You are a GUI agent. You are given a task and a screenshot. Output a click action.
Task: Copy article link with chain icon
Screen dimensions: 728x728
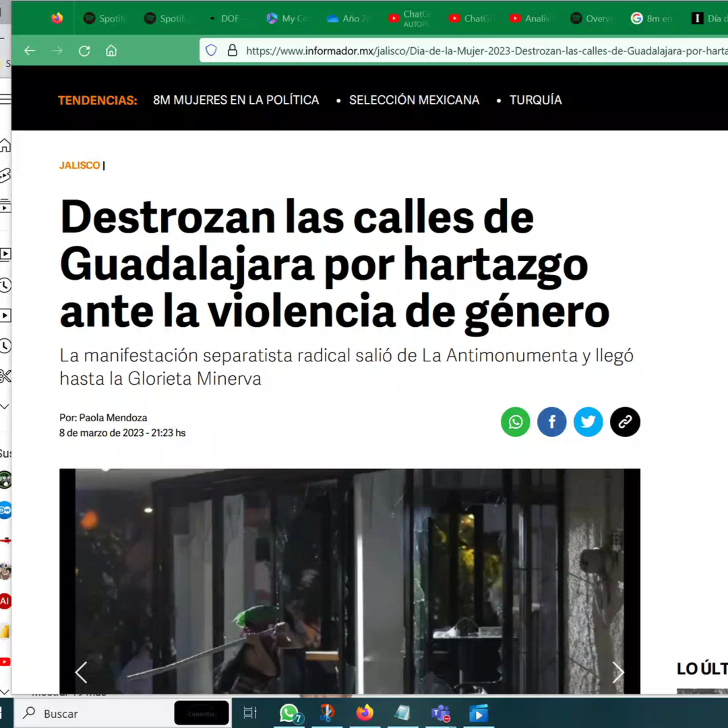click(625, 422)
